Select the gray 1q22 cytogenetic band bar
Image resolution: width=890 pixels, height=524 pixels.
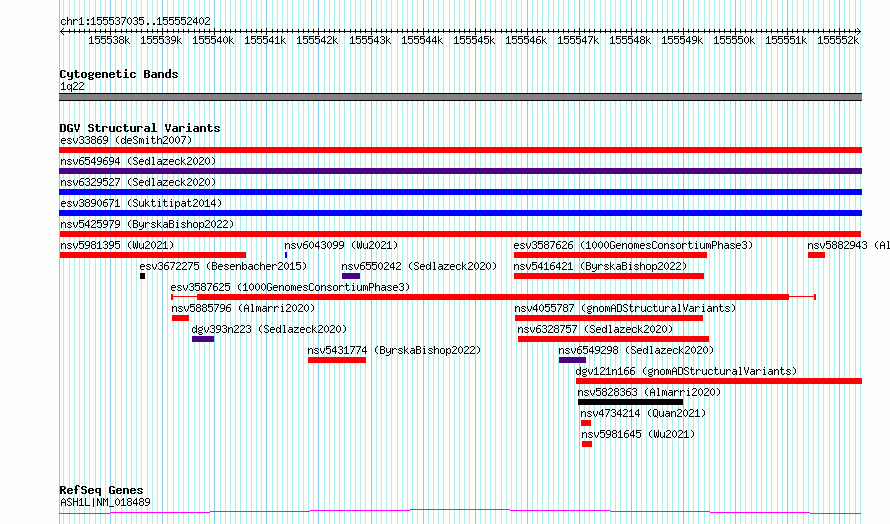coord(460,97)
